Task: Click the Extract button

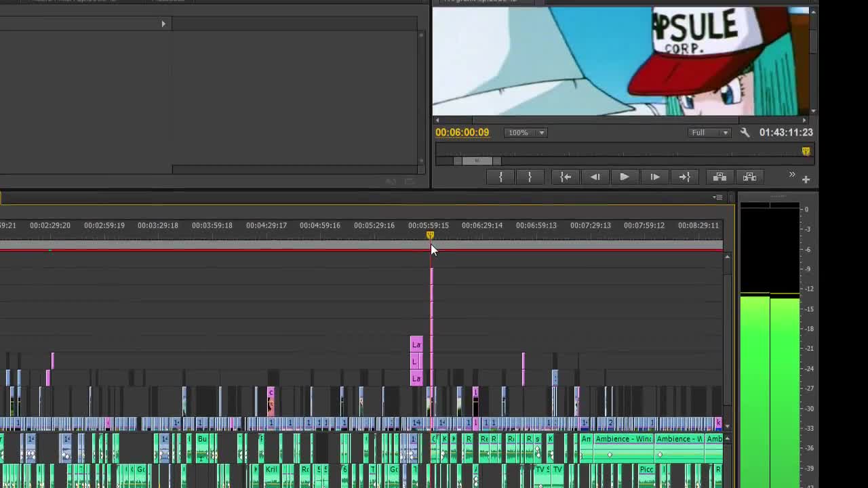Action: pyautogui.click(x=749, y=177)
